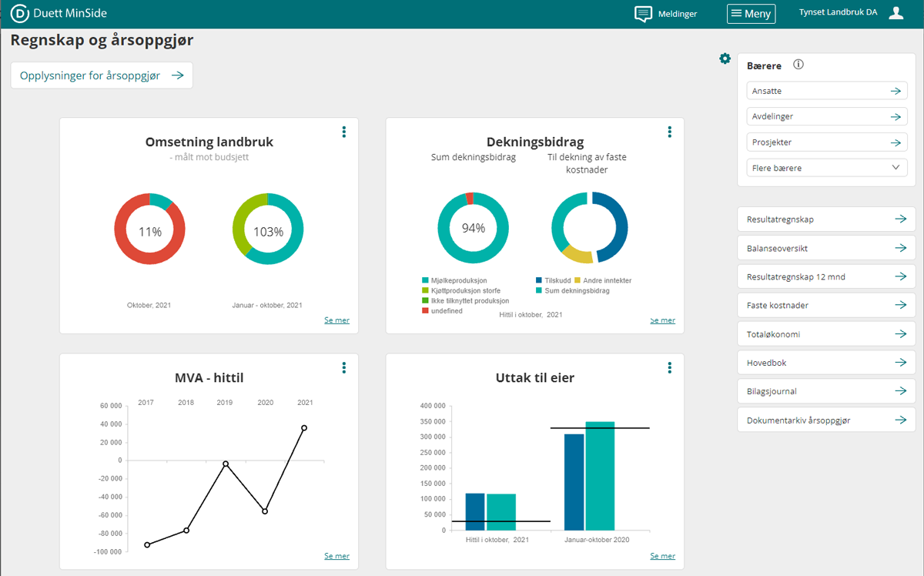Open Uttak til eier three-dot menu
924x576 pixels.
click(670, 368)
